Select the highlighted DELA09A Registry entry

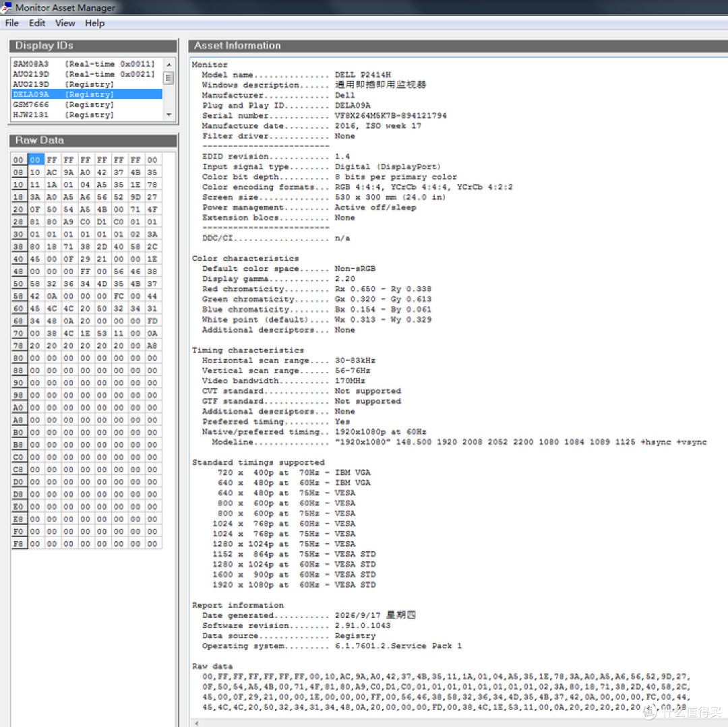[87, 94]
